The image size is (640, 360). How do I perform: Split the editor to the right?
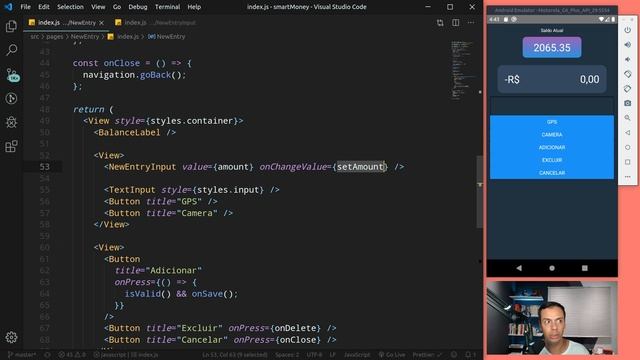456,23
